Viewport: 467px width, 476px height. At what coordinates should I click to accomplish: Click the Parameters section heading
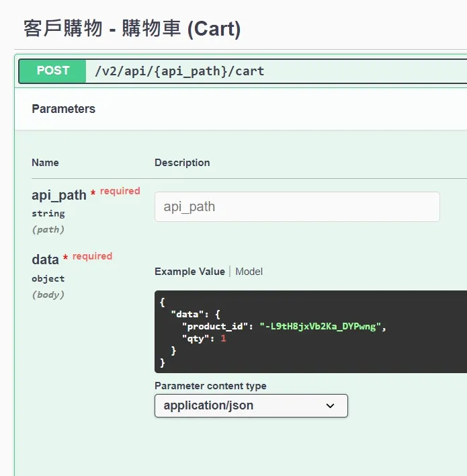point(64,109)
